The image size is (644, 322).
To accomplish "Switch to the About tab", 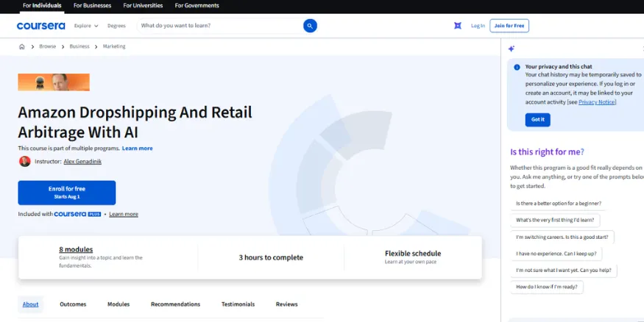I will [30, 304].
